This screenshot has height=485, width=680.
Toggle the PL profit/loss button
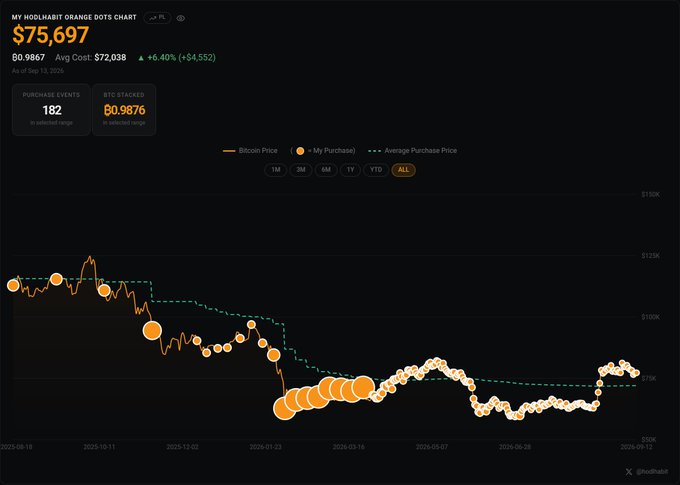pyautogui.click(x=157, y=18)
